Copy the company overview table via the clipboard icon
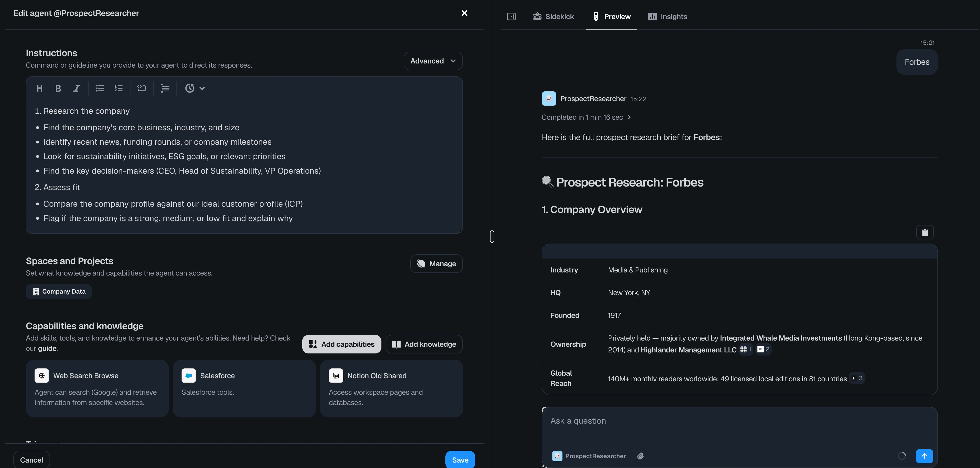980x468 pixels. point(925,232)
